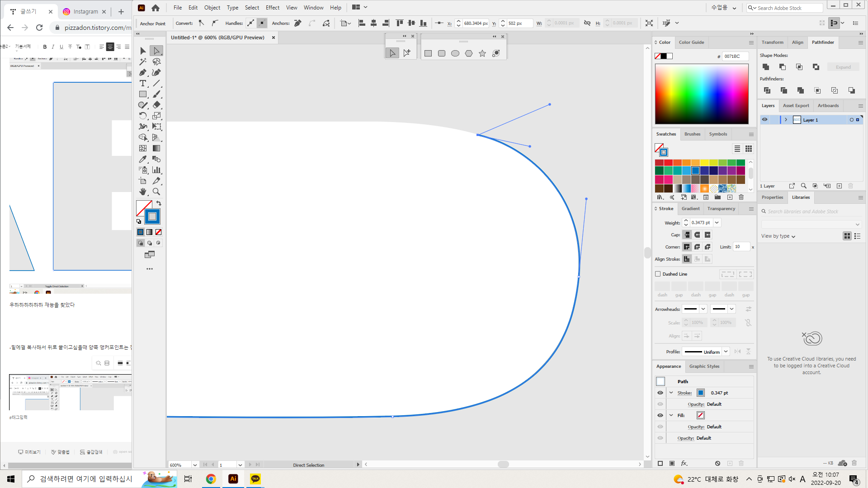868x488 pixels.
Task: Click the stroke Weight input field
Action: point(701,223)
